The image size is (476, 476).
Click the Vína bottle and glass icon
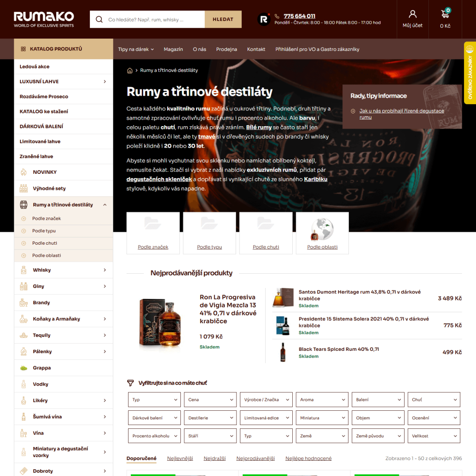pyautogui.click(x=24, y=433)
